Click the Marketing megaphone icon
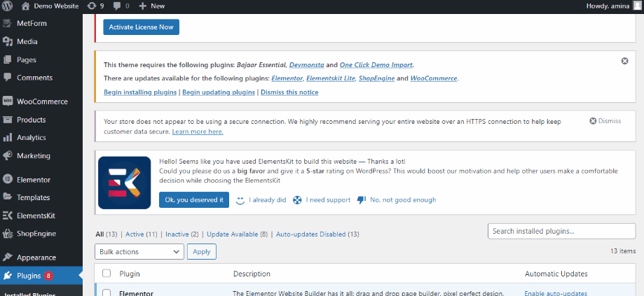644x296 pixels. tap(7, 156)
